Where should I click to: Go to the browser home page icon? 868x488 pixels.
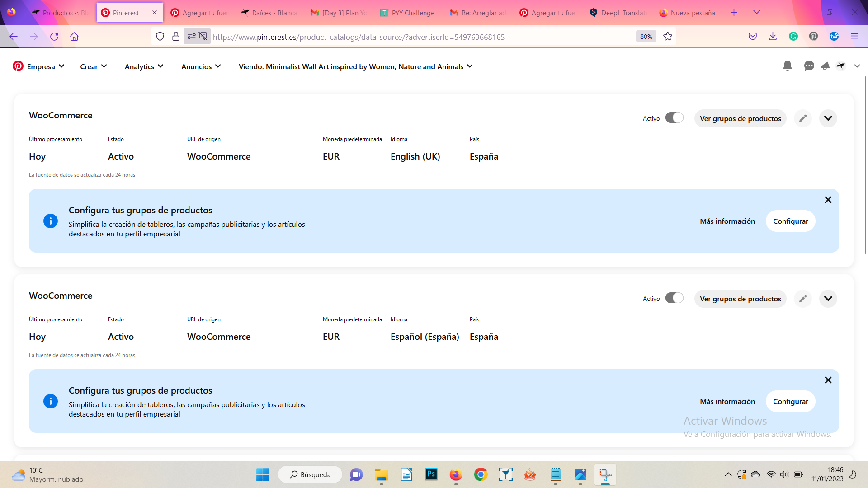pos(75,37)
